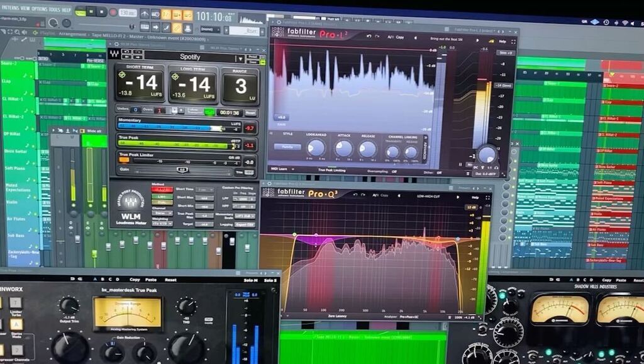The width and height of the screenshot is (644, 364).
Task: Click the tempo display field
Action: point(128,13)
